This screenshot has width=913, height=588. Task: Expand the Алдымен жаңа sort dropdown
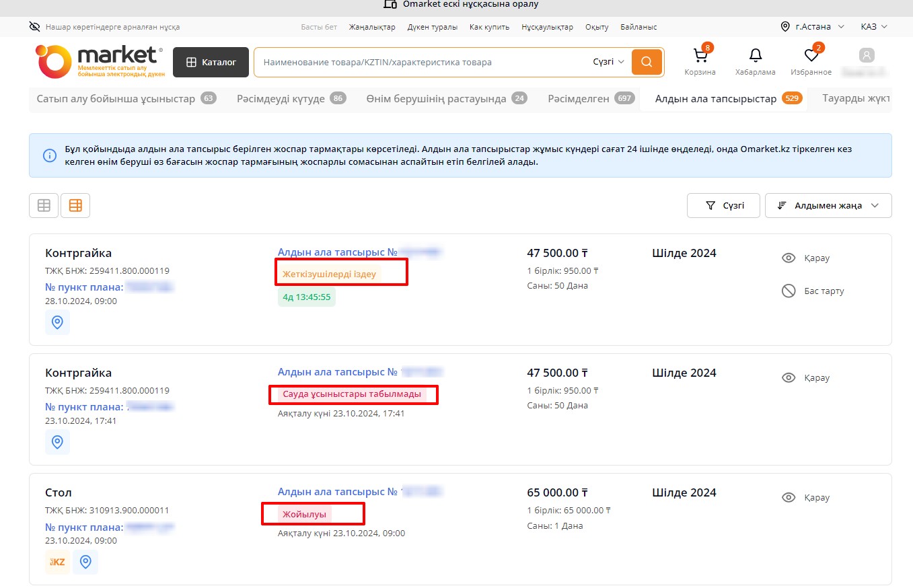[828, 206]
